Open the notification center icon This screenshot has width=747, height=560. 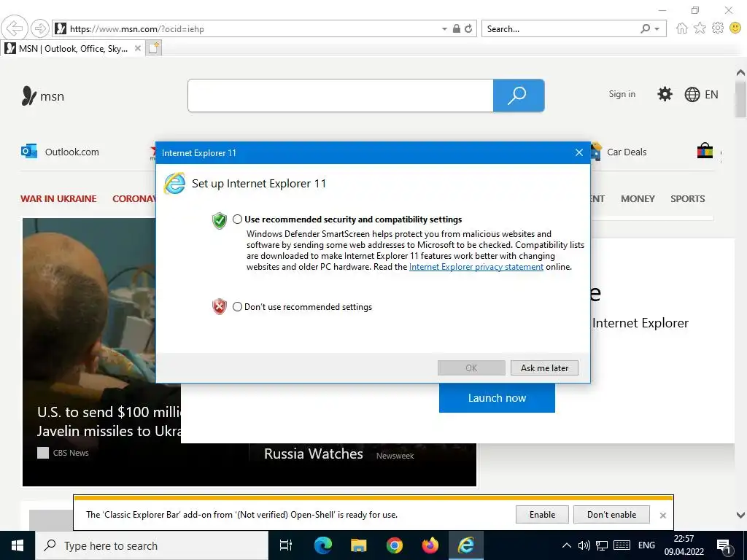(x=724, y=546)
